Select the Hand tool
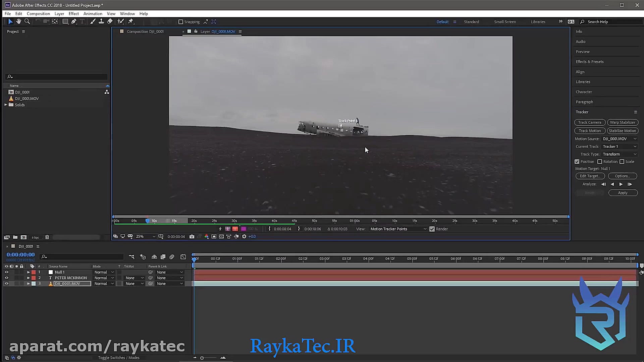Image resolution: width=644 pixels, height=362 pixels. click(x=19, y=21)
